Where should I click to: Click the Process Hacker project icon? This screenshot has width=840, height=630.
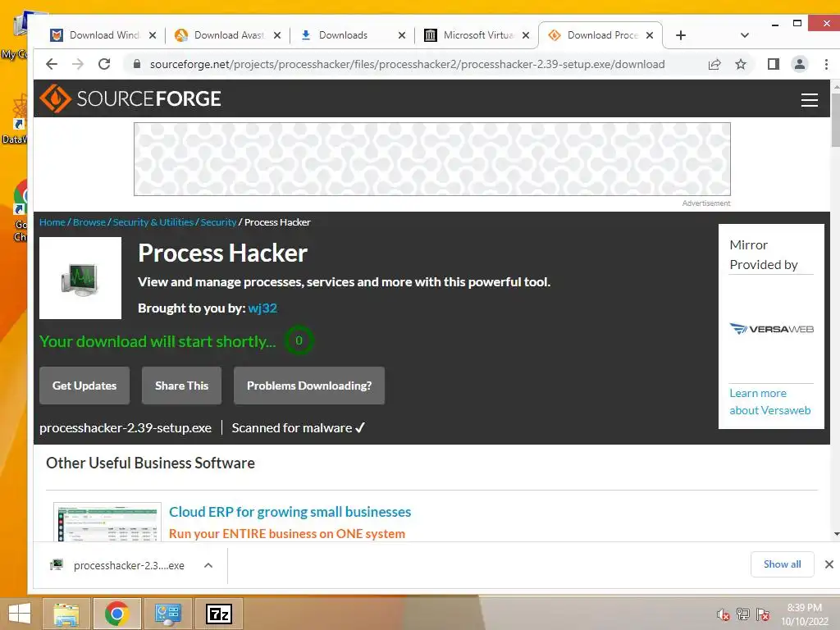pyautogui.click(x=80, y=278)
